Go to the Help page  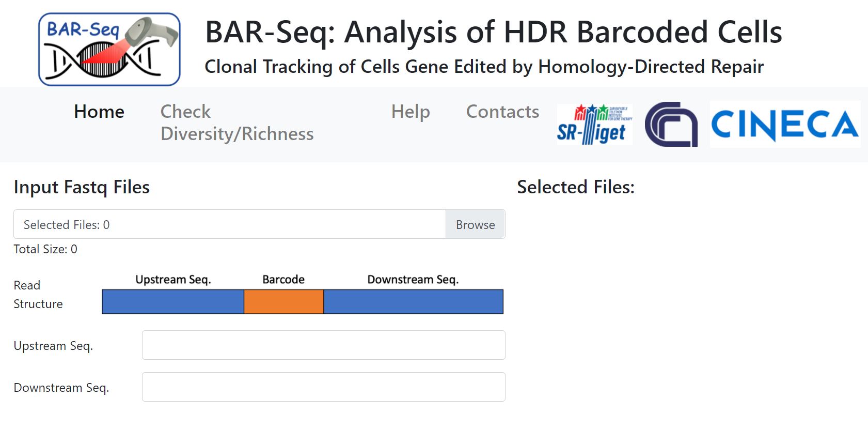[410, 112]
